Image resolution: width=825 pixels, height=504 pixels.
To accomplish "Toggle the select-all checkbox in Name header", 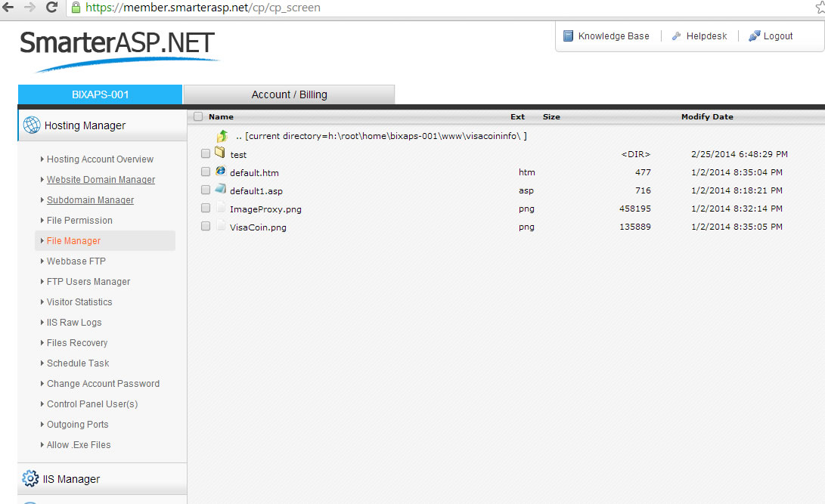I will click(198, 116).
